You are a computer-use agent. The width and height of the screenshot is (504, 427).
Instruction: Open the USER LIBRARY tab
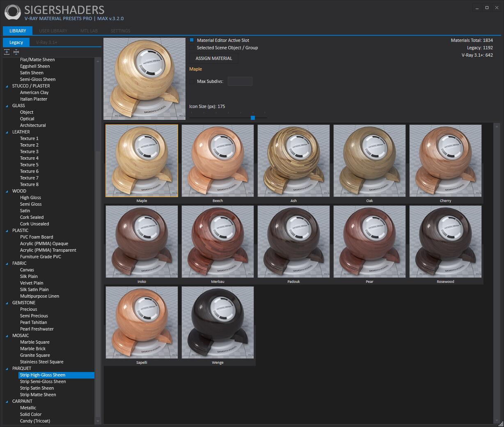tap(53, 31)
